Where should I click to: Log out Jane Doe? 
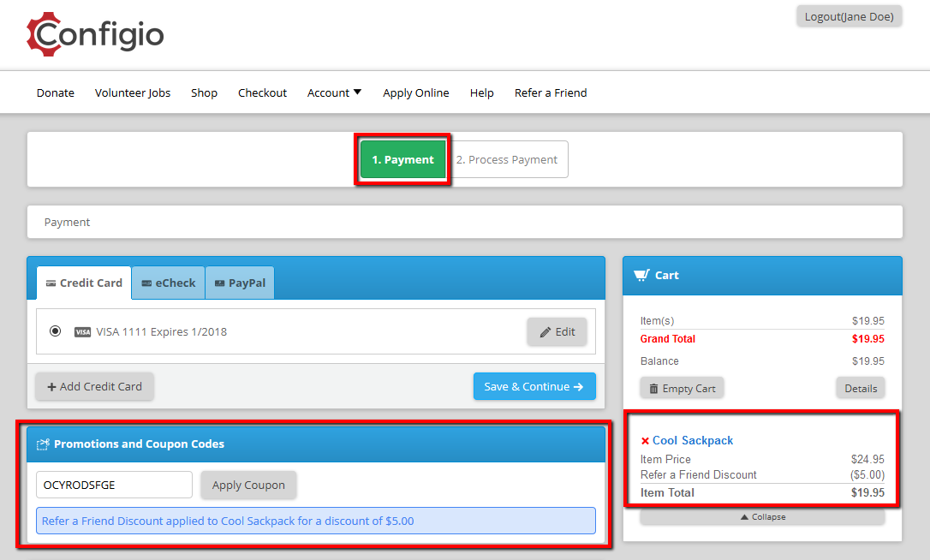[x=849, y=16]
